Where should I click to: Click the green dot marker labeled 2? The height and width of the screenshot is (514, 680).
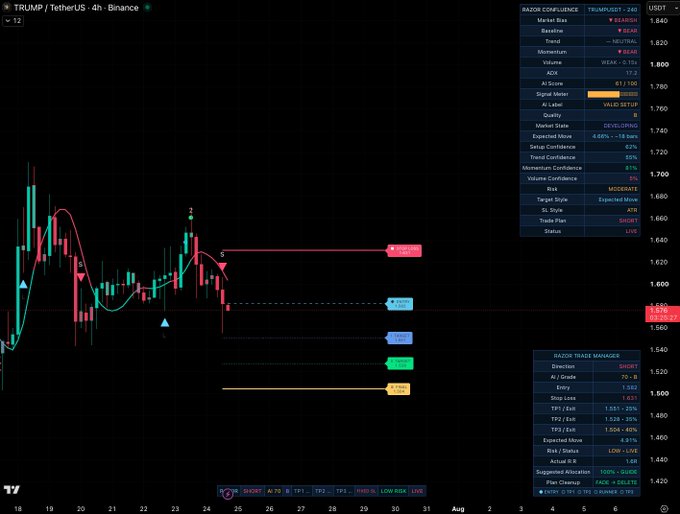coord(191,218)
